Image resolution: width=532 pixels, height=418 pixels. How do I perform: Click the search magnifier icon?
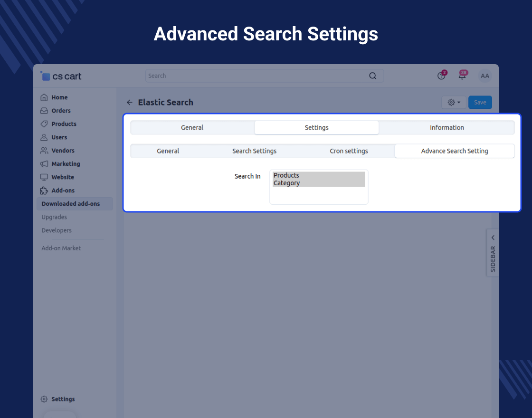373,76
